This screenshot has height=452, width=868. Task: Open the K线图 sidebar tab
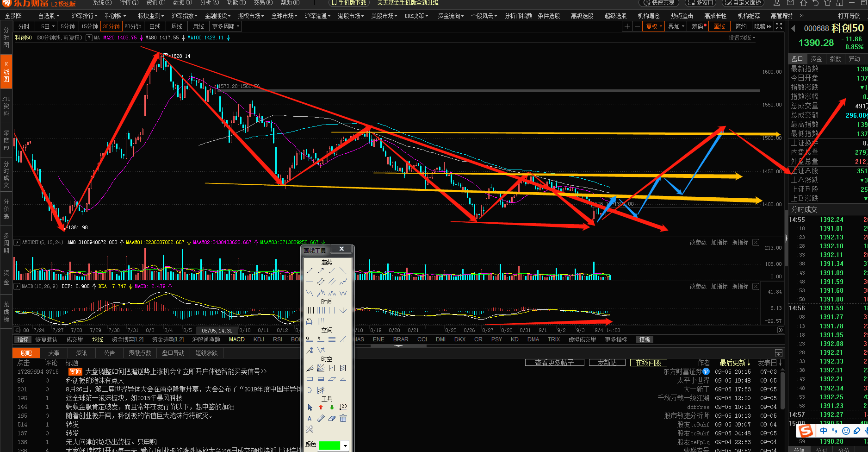click(6, 72)
